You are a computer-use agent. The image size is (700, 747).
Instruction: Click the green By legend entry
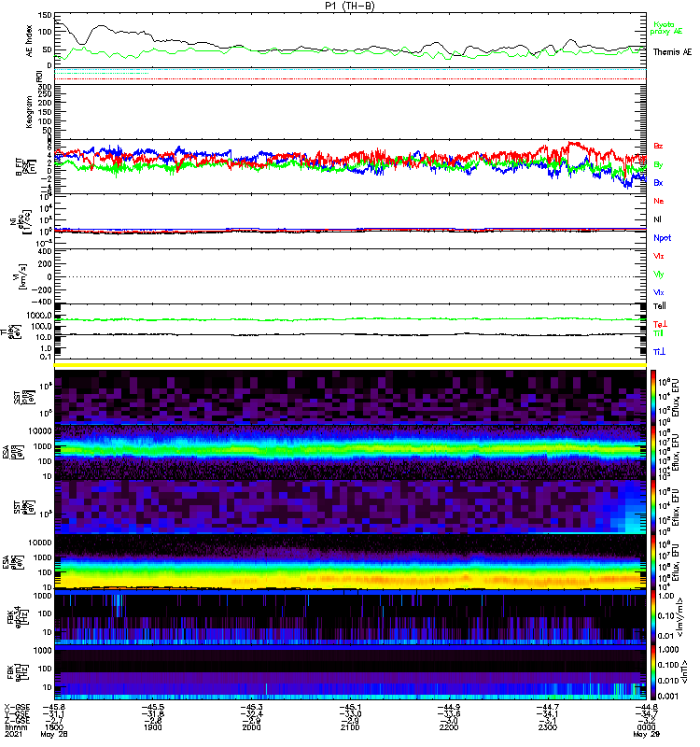(658, 165)
